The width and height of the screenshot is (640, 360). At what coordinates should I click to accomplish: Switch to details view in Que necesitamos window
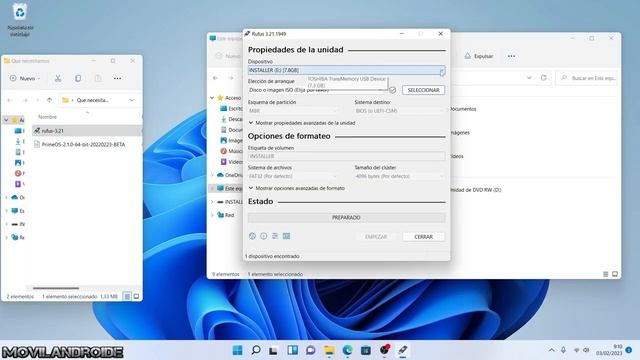pyautogui.click(x=127, y=296)
